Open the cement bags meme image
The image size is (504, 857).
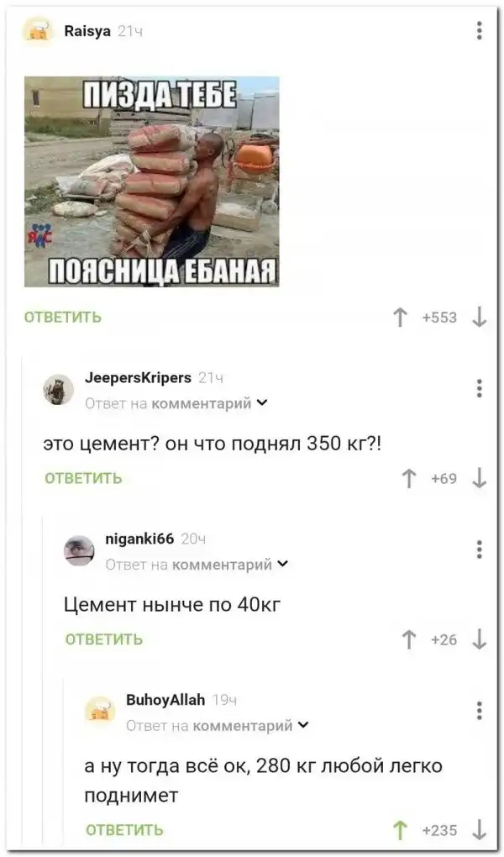pos(152,181)
